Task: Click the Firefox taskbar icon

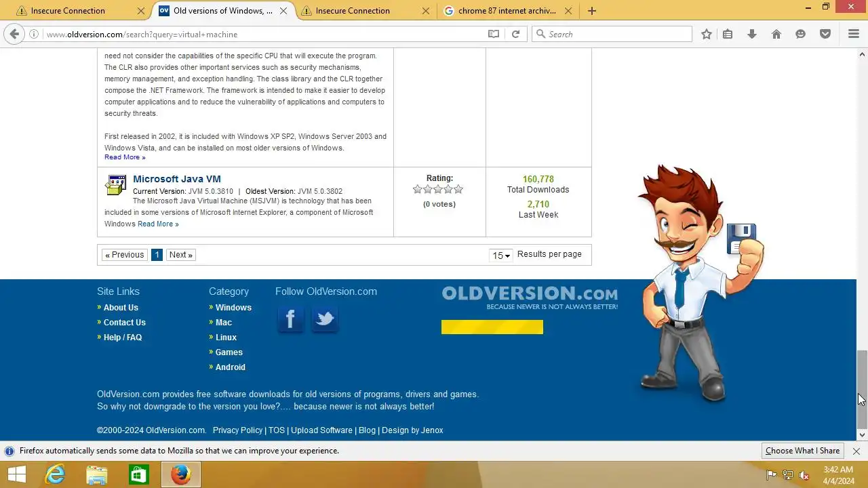Action: [180, 474]
